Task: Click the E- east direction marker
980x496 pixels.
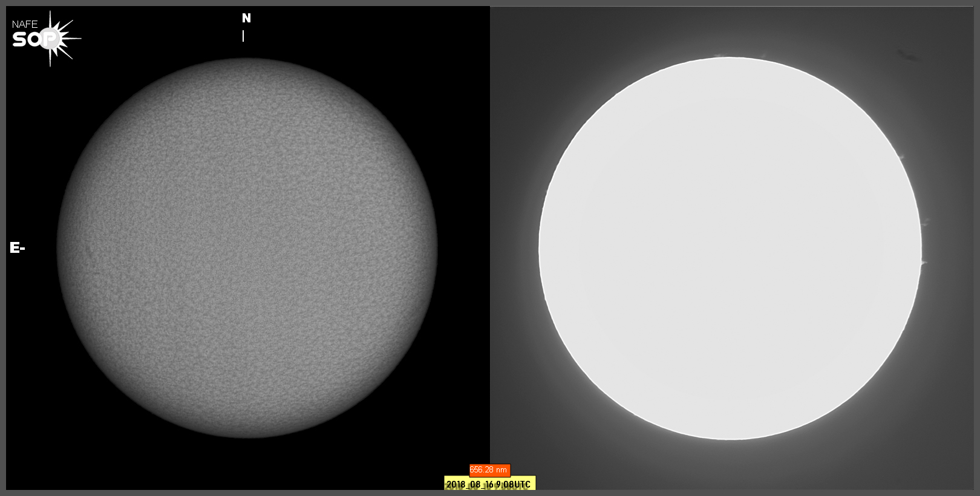Action: point(17,247)
